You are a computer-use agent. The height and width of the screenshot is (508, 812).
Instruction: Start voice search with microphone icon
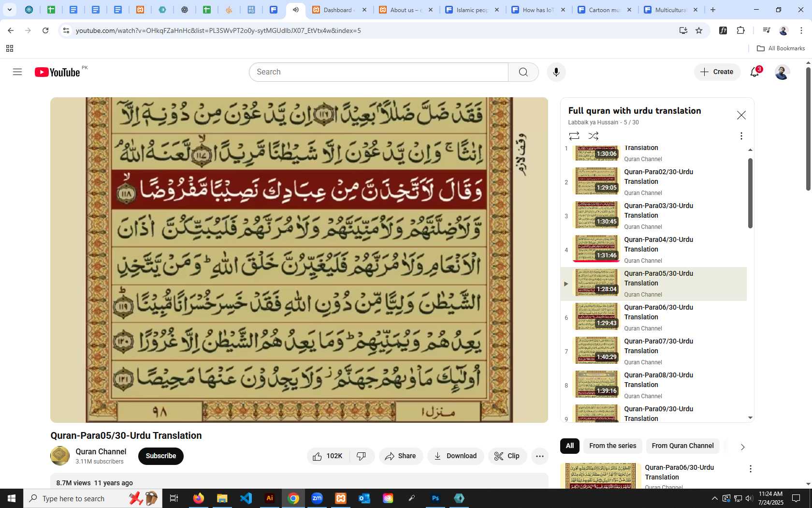tap(556, 72)
